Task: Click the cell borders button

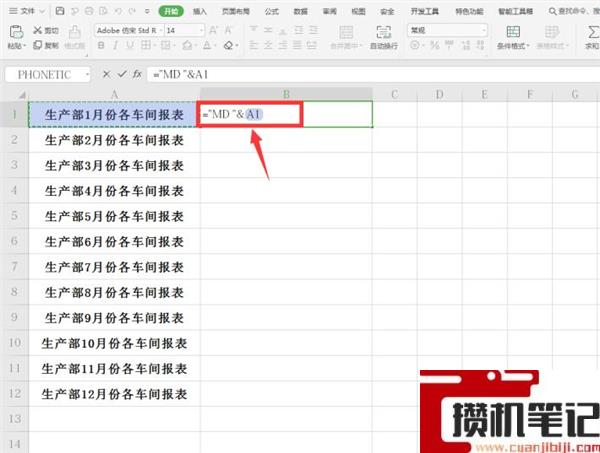Action: (146, 46)
